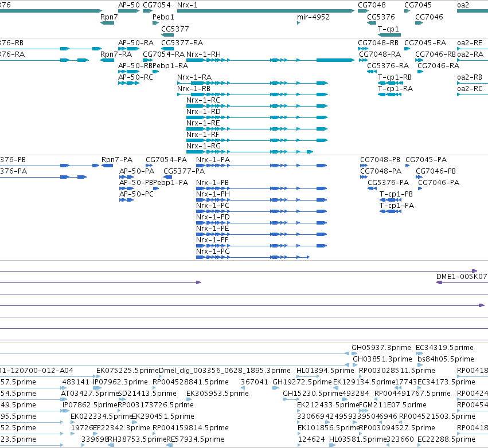
Task: Open the EC34319.5prime EST label
Action: 445,348
